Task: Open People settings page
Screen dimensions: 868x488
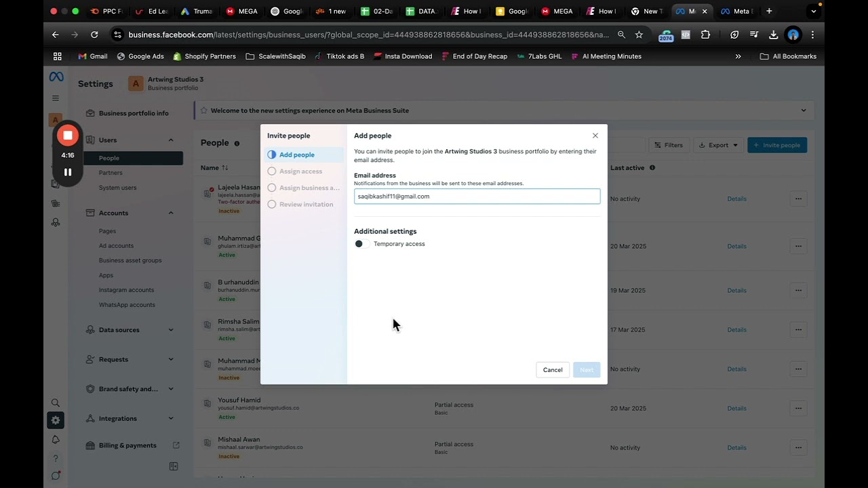Action: [x=133, y=158]
